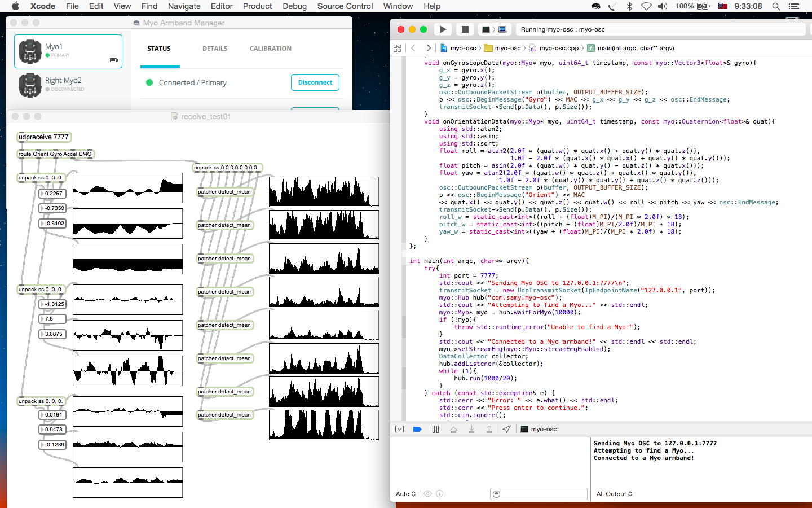Click the variables filter search field
This screenshot has height=508, width=812.
(539, 494)
